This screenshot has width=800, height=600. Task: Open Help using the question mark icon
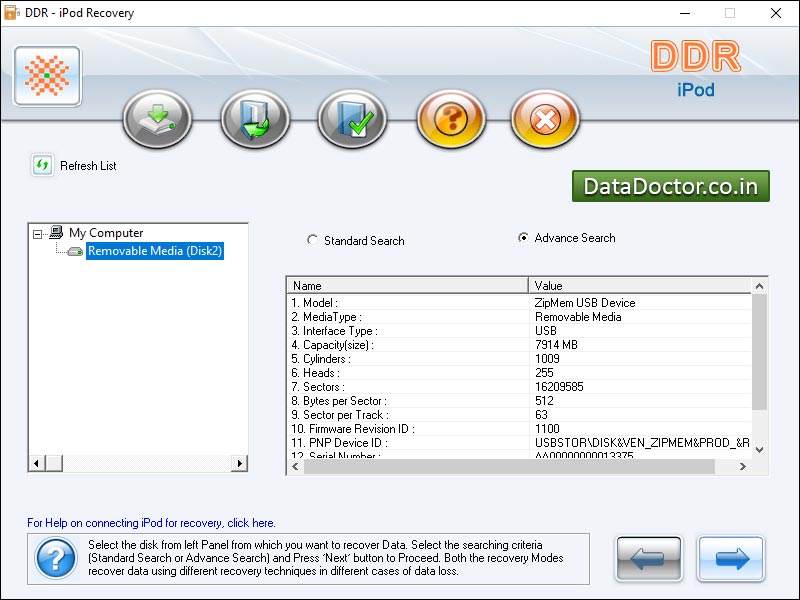[x=449, y=119]
